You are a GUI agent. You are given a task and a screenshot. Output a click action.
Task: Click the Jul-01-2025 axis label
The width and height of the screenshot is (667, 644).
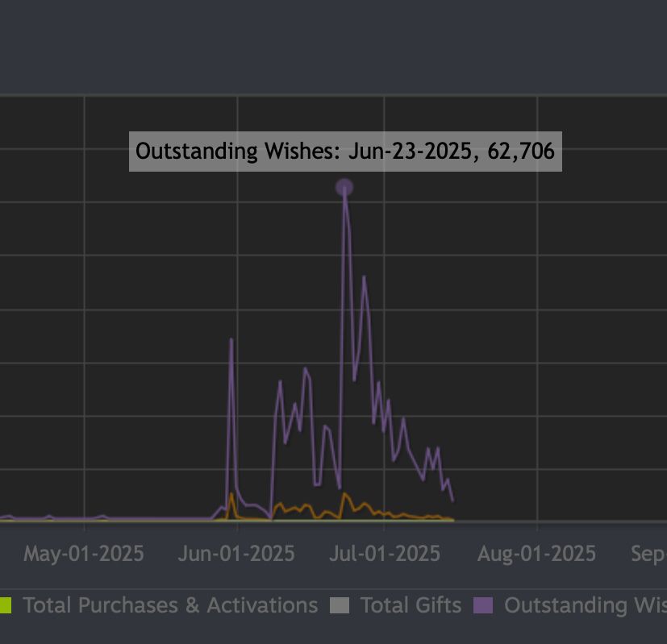[385, 554]
